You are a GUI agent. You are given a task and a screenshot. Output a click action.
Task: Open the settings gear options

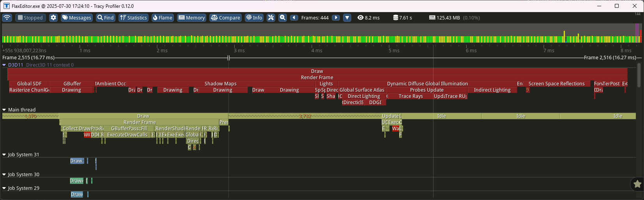(53, 18)
